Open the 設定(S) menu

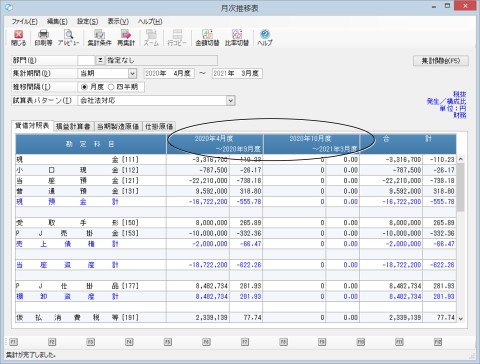(87, 21)
